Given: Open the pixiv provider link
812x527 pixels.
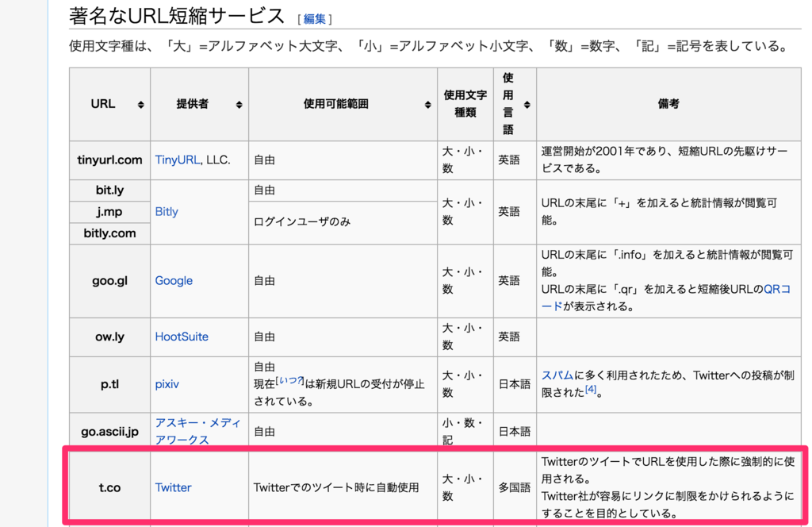Looking at the screenshot, I should point(167,384).
